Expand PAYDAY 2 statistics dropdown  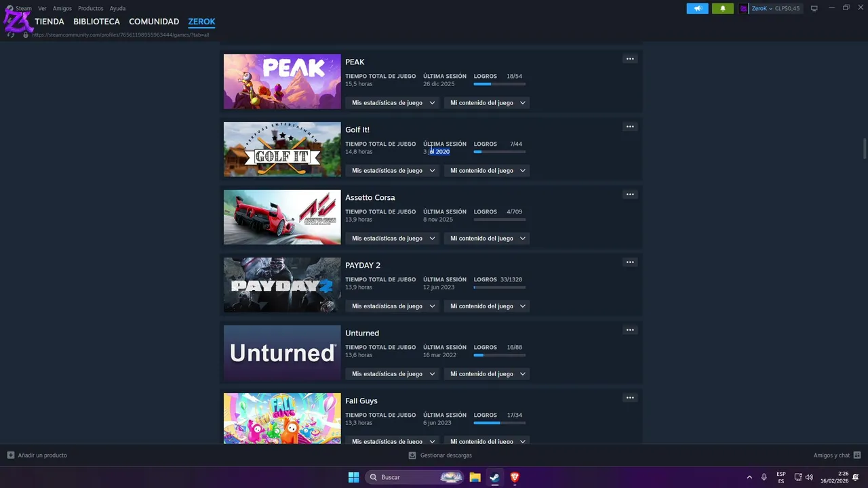click(x=393, y=306)
